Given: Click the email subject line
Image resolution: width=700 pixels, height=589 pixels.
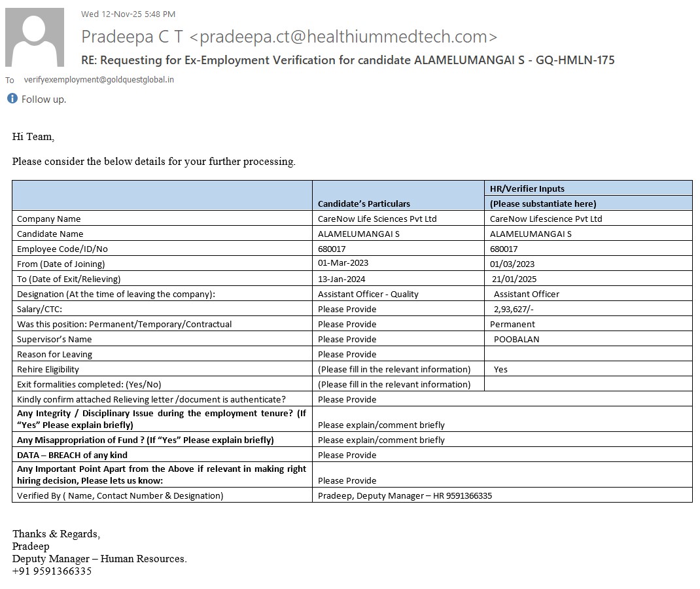Looking at the screenshot, I should click(x=348, y=60).
